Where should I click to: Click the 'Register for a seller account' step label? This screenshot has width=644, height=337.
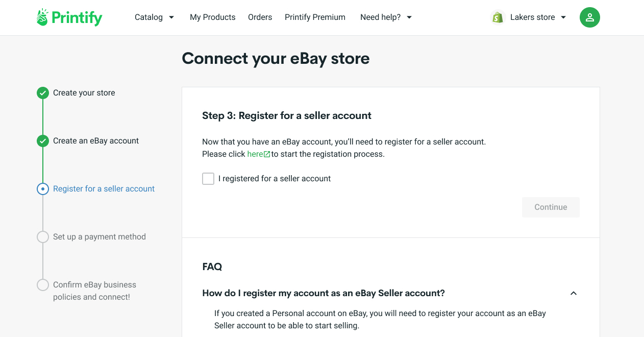(104, 189)
